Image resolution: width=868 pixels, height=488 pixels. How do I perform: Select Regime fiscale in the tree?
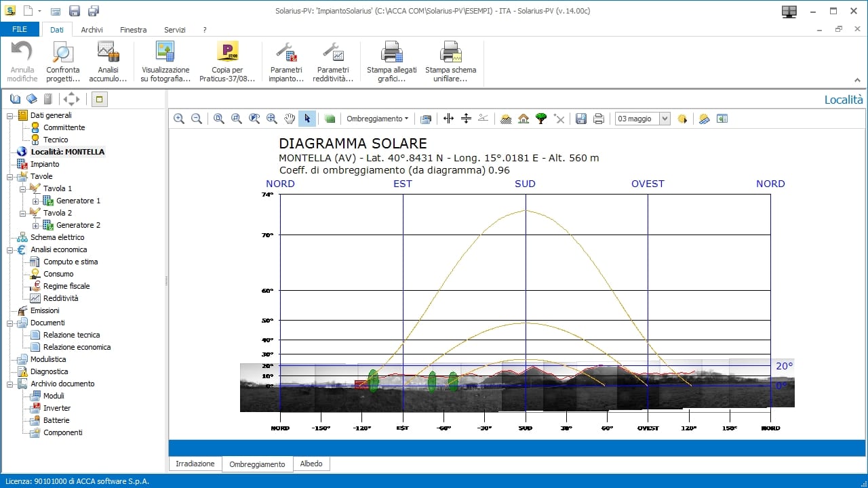point(66,286)
